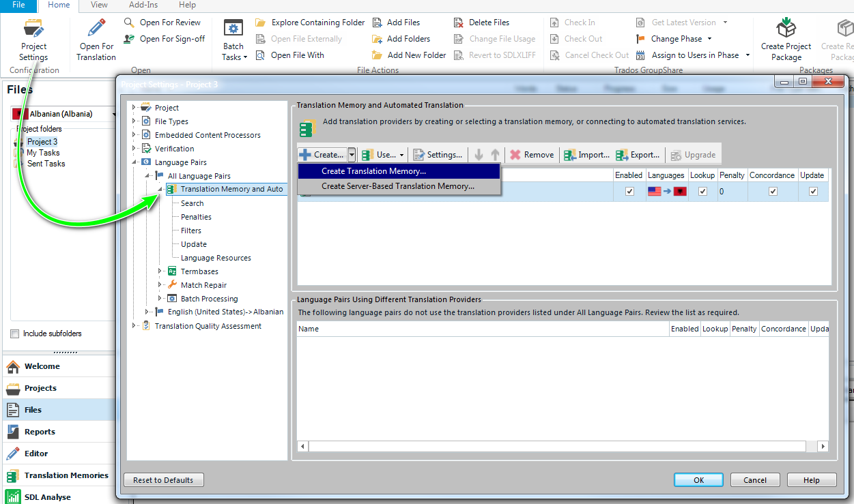Open the file using Open For Translation

coord(96,40)
